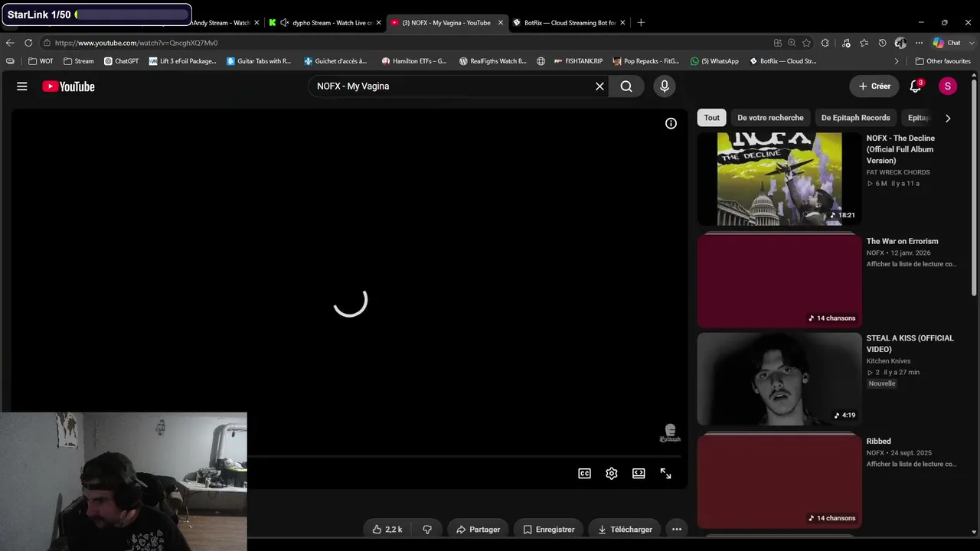Open STEAL A KISS video thumbnail
Screen dimensions: 980x551
pyautogui.click(x=779, y=379)
